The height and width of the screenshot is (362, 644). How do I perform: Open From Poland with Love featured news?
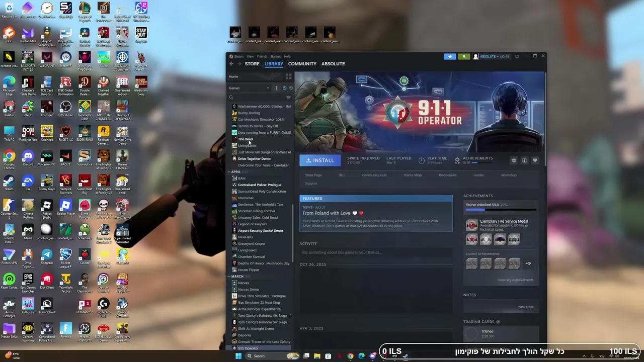pyautogui.click(x=376, y=213)
